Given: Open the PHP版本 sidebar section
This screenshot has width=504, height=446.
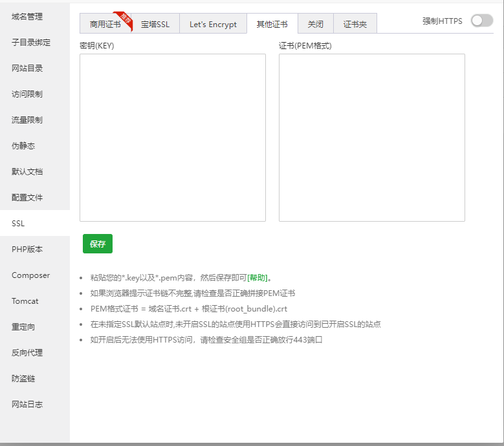Looking at the screenshot, I should point(35,249).
